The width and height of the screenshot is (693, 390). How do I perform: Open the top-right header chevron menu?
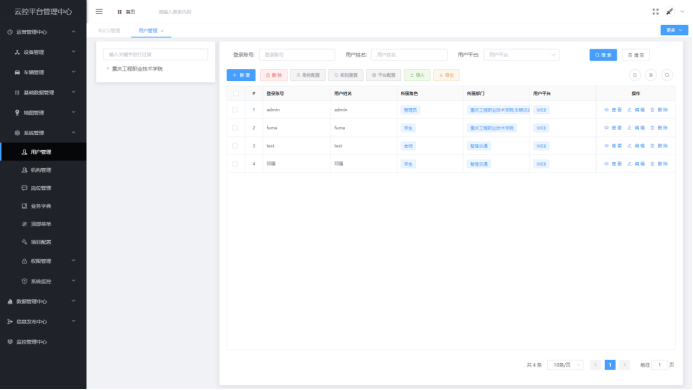(x=682, y=11)
